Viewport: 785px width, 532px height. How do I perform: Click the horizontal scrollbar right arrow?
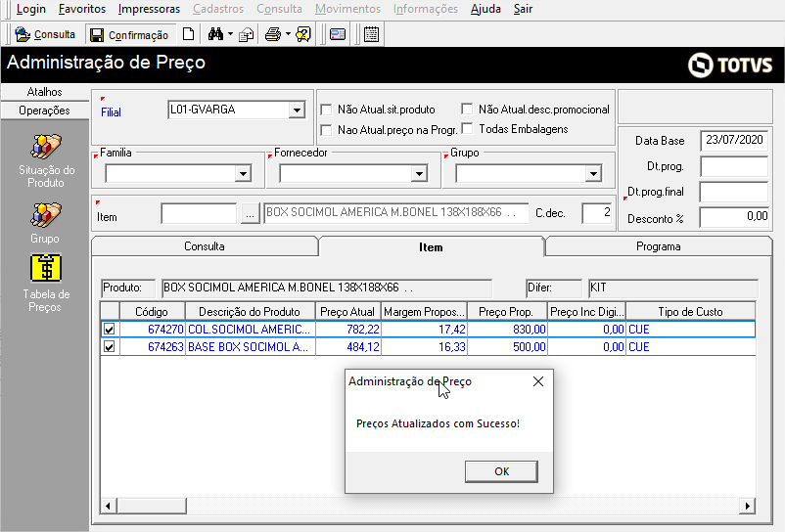click(747, 506)
